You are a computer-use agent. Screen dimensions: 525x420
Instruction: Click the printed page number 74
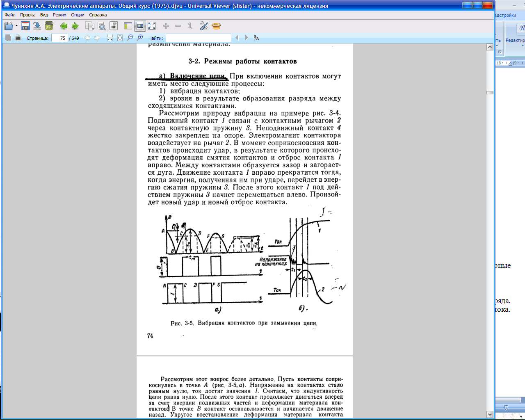tap(150, 336)
